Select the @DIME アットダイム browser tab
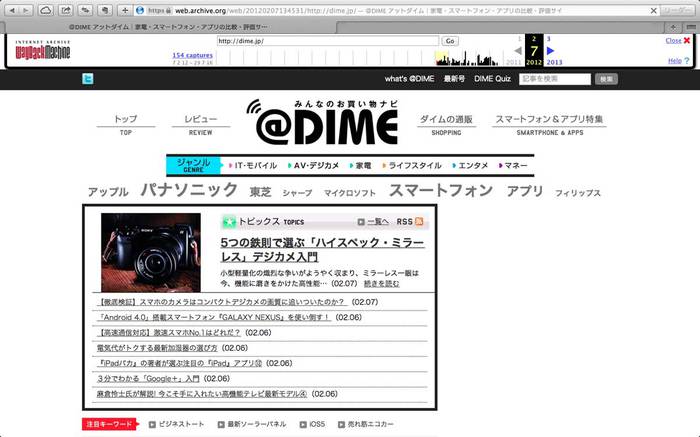This screenshot has width=700, height=437. pos(168,27)
